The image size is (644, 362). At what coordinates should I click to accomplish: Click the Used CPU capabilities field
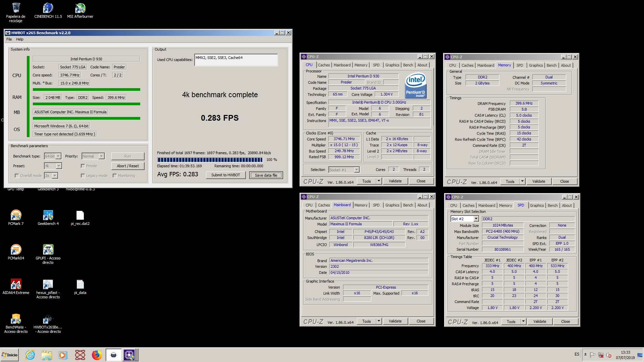coord(236,60)
